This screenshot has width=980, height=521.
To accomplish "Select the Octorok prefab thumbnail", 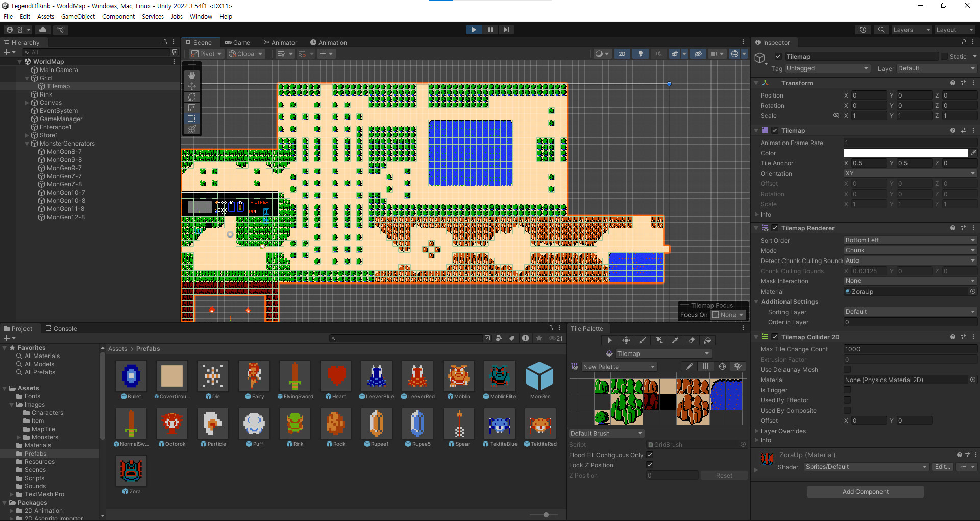I will [172, 424].
